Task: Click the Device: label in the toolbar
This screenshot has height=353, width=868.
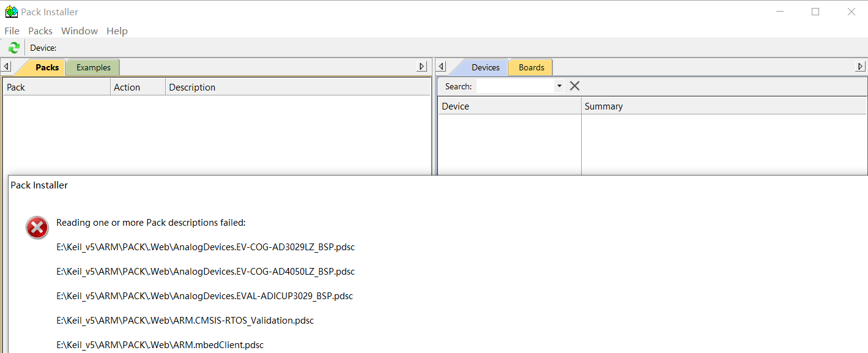Action: click(43, 48)
